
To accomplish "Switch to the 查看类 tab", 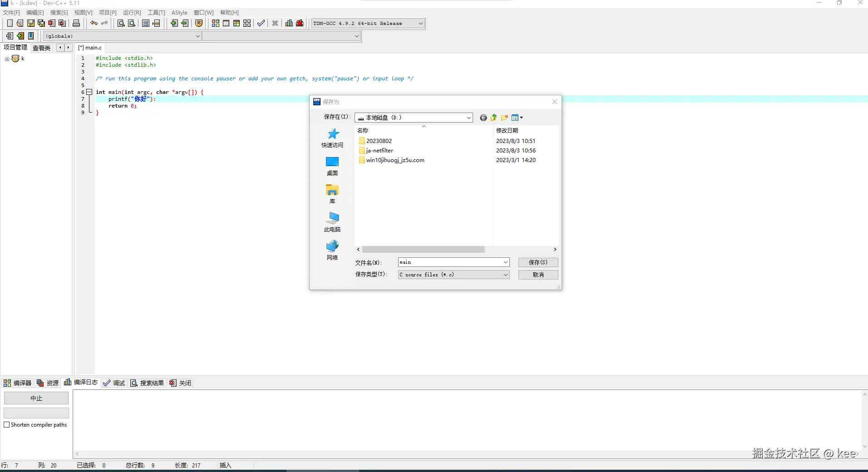I will (42, 48).
